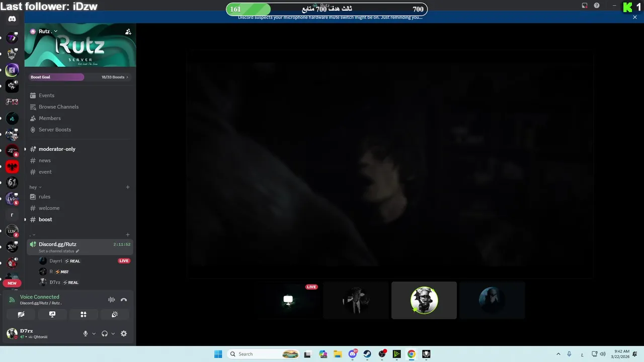Open Discord direct messages home icon
Image resolution: width=644 pixels, height=362 pixels.
pos(12,19)
